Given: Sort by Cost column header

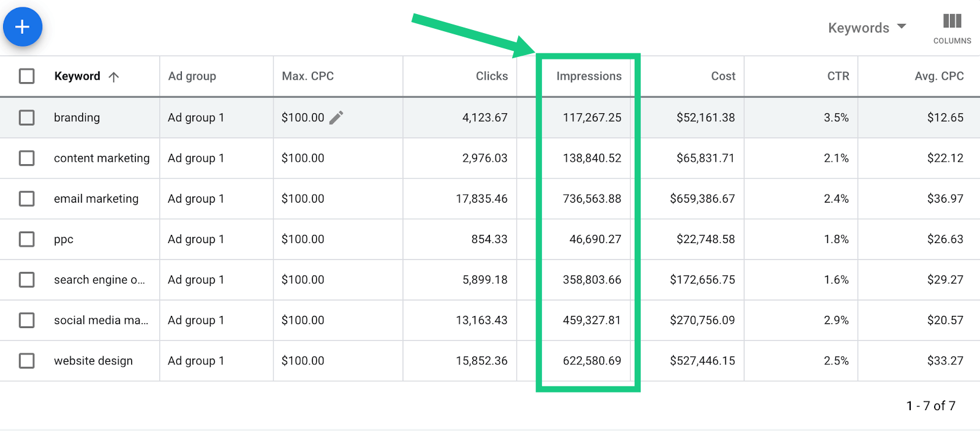Looking at the screenshot, I should click(723, 76).
